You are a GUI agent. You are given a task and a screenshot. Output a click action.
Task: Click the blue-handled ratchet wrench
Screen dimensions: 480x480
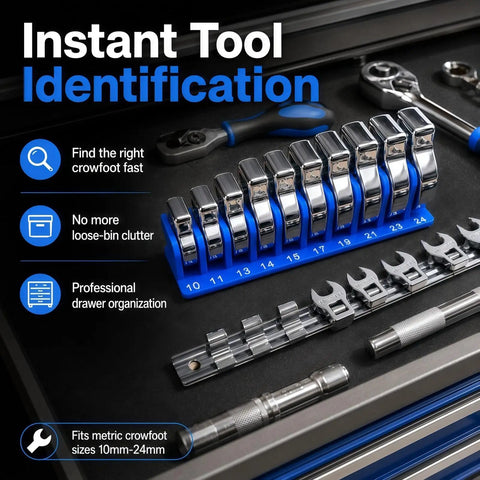[x=245, y=131]
